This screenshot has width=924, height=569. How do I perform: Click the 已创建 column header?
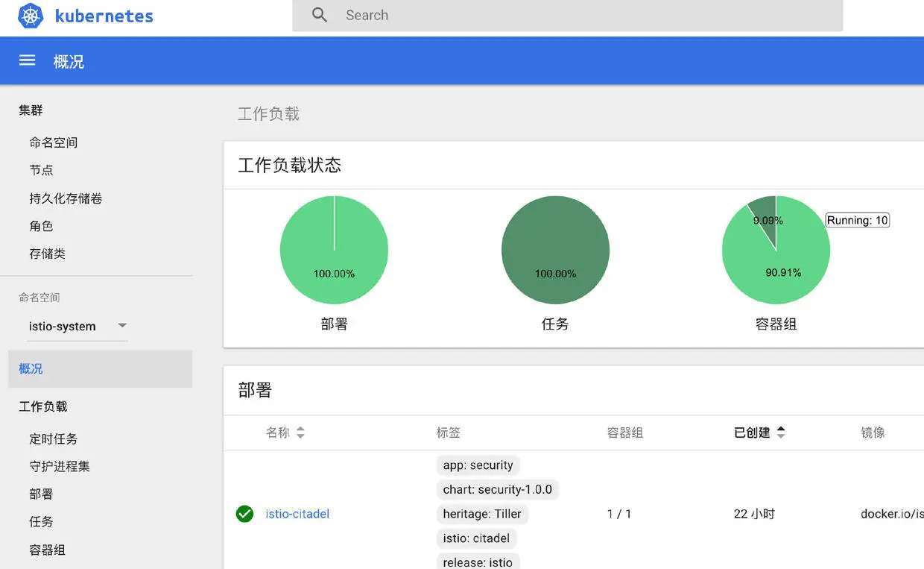tap(752, 433)
